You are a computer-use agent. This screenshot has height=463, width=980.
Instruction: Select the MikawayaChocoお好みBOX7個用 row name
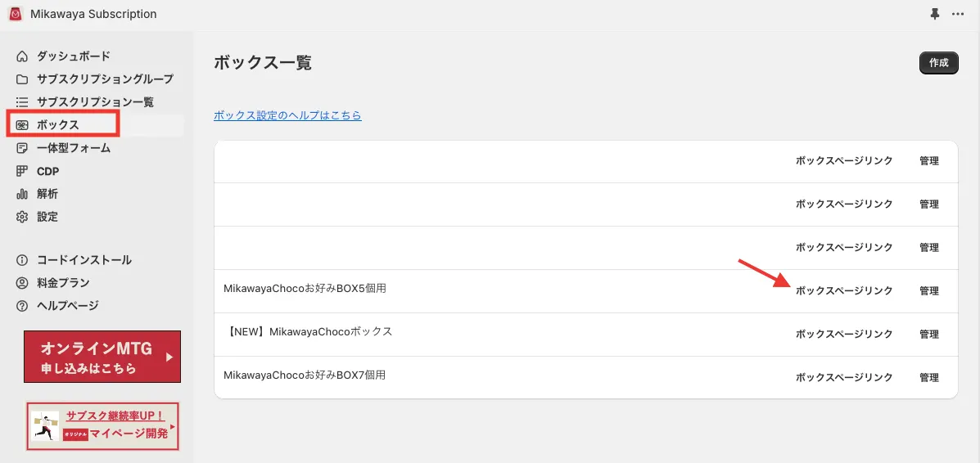[305, 375]
